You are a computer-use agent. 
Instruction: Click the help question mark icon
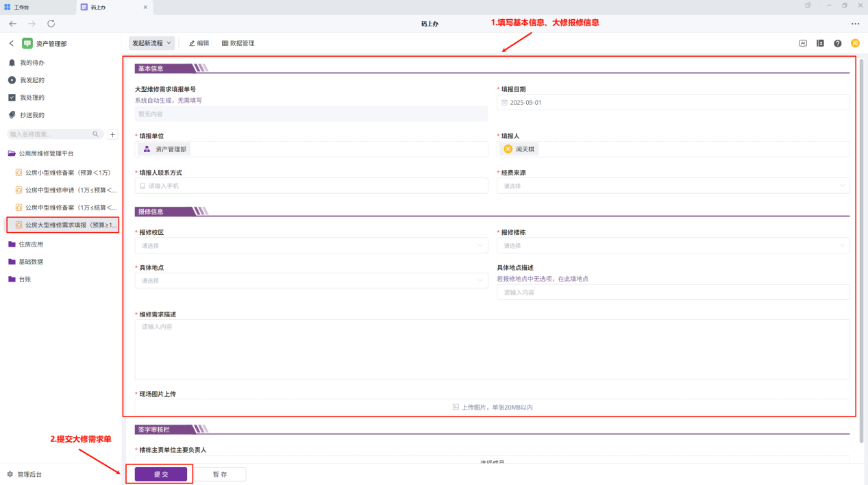tap(837, 43)
